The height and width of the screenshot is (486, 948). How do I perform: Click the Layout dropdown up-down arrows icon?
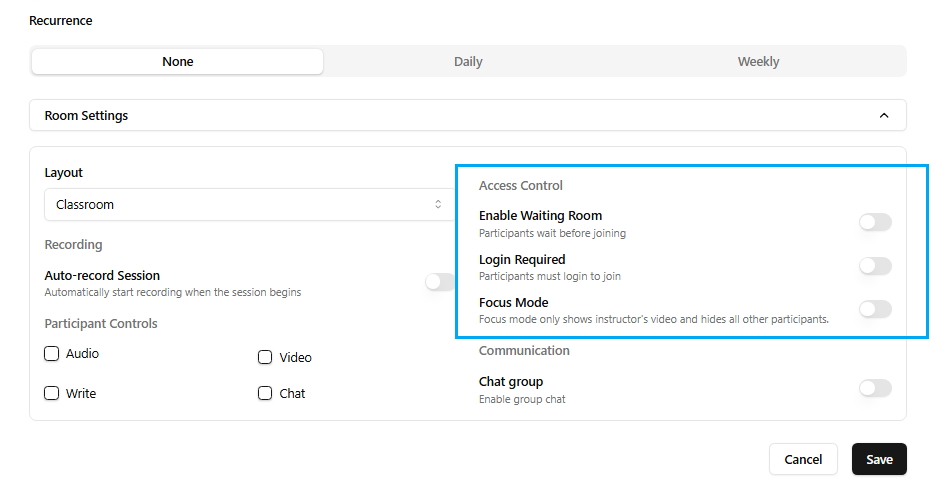437,205
